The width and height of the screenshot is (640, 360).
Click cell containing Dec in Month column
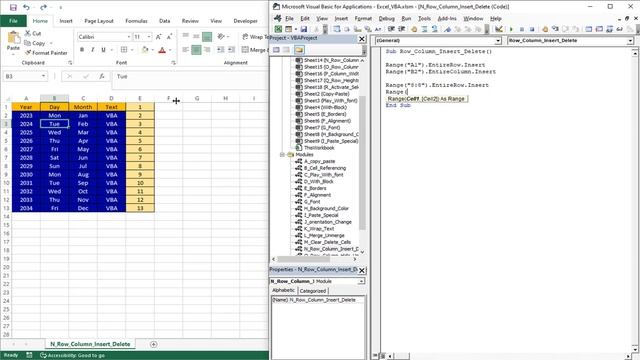[83, 208]
